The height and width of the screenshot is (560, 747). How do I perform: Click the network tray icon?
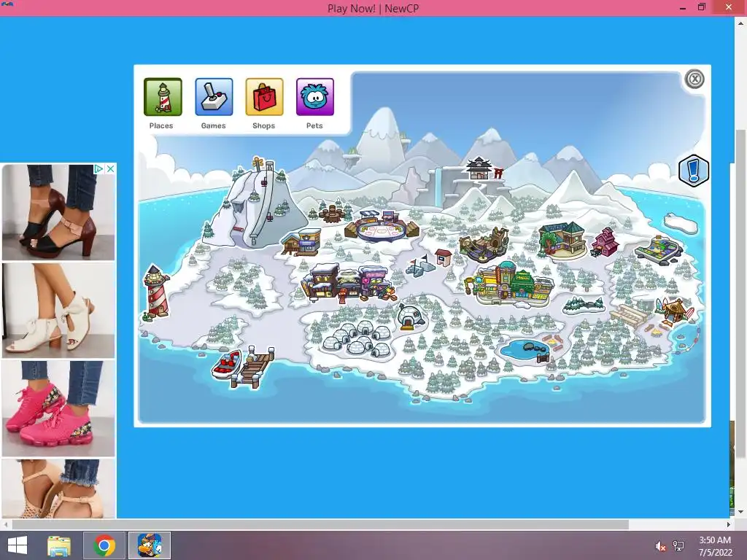click(678, 546)
